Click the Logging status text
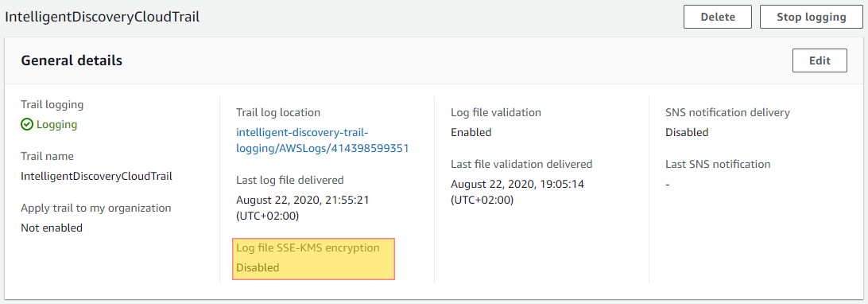The height and width of the screenshot is (304, 868). click(x=56, y=125)
